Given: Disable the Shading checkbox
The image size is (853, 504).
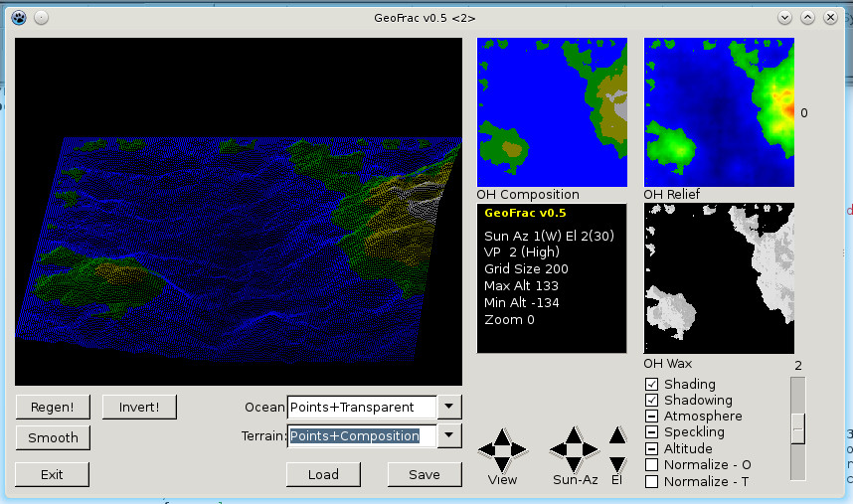Looking at the screenshot, I should coord(651,385).
